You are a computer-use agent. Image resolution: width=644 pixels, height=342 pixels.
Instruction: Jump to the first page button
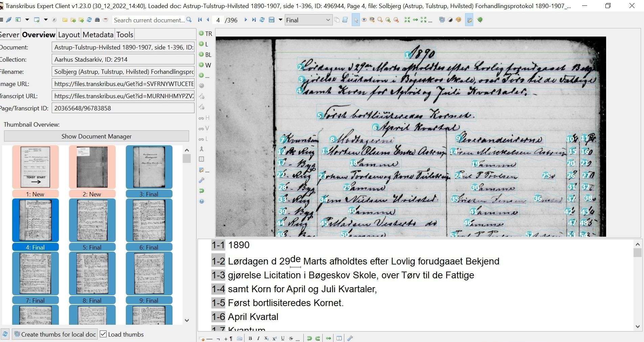(x=200, y=20)
